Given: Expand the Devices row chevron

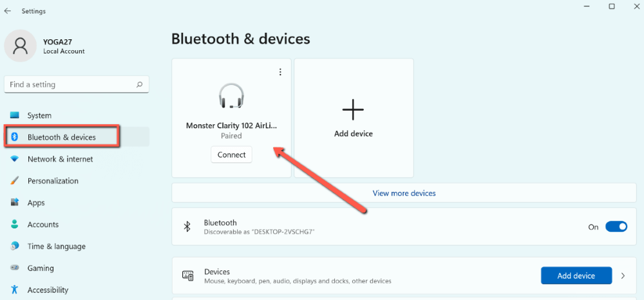Looking at the screenshot, I should (x=623, y=276).
